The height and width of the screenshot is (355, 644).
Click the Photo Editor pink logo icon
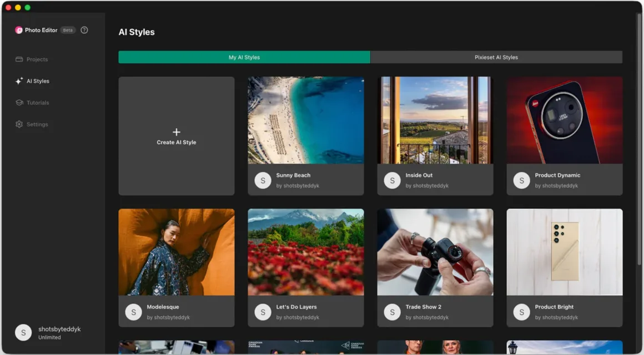click(x=18, y=30)
